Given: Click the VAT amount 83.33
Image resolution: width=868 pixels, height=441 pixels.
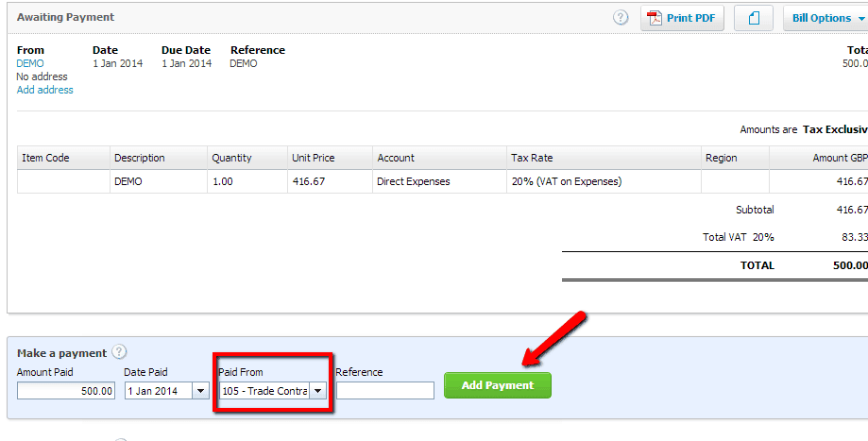Looking at the screenshot, I should (x=854, y=237).
